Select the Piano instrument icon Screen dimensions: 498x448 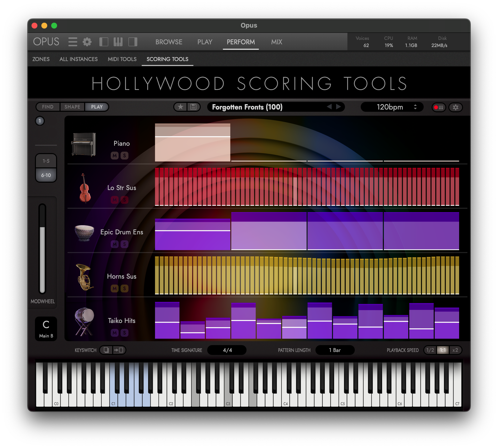pos(84,144)
